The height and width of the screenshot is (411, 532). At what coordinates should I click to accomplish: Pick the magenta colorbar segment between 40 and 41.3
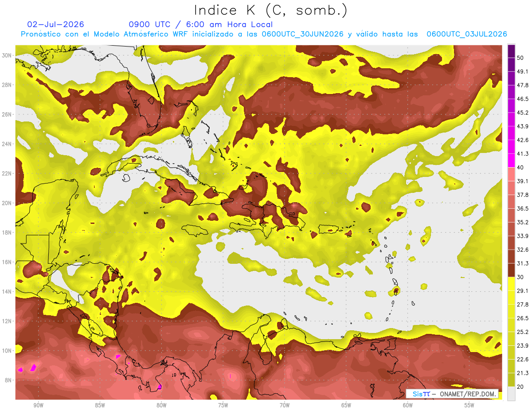pos(511,160)
